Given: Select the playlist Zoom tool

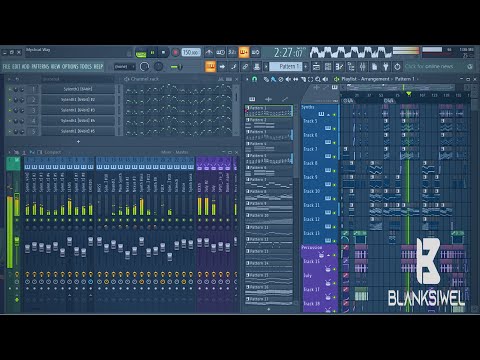Looking at the screenshot, I should tap(318, 79).
